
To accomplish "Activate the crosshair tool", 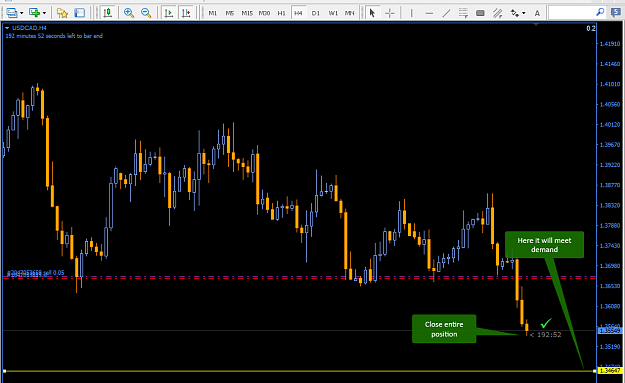I will [x=390, y=13].
